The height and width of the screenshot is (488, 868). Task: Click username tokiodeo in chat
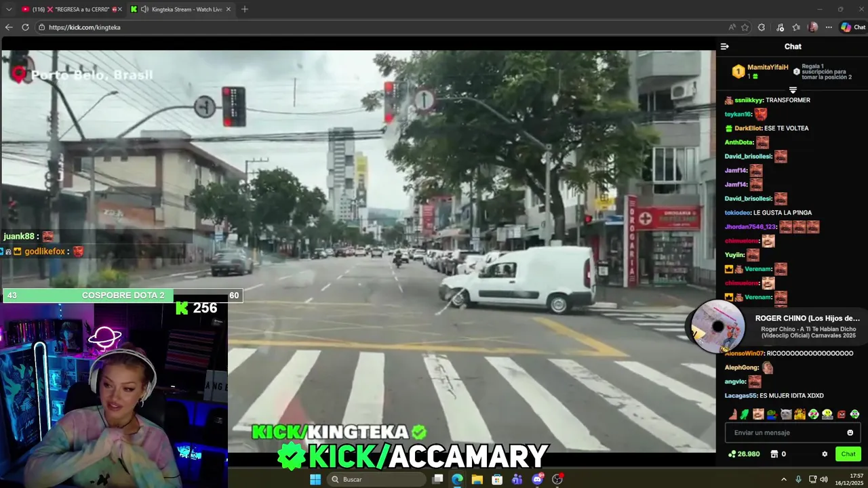(737, 213)
